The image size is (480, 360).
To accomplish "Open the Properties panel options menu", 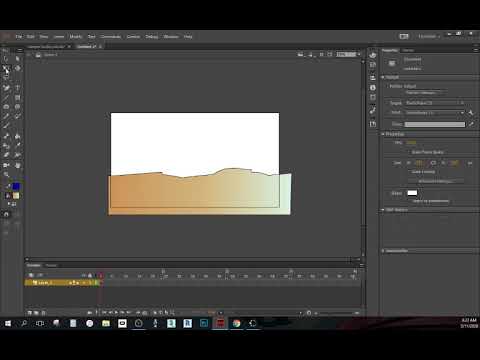I will [475, 50].
